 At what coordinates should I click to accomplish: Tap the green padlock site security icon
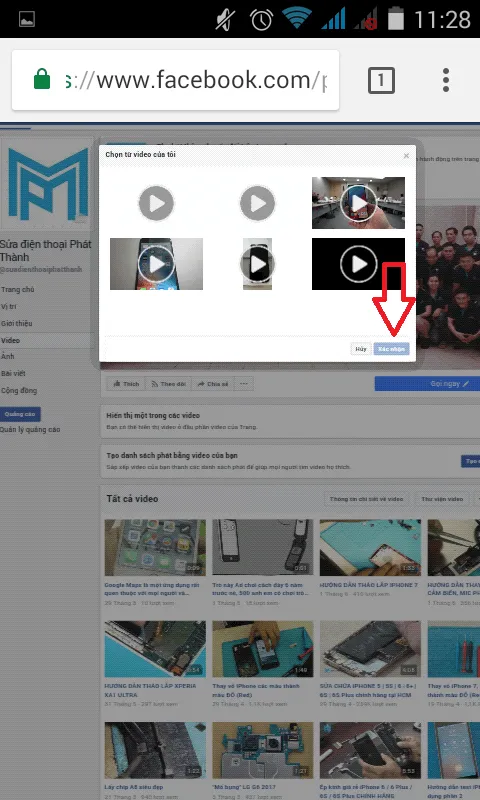point(42,80)
